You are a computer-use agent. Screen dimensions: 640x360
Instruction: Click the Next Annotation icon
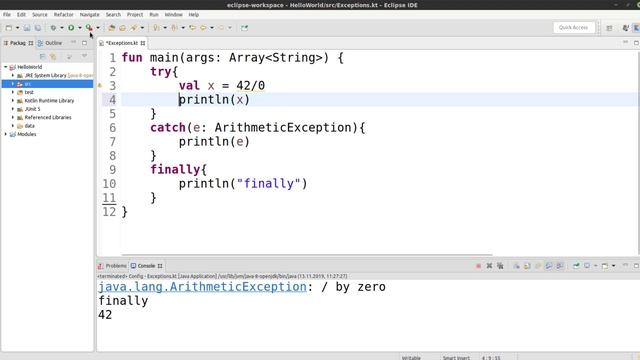coord(157,28)
